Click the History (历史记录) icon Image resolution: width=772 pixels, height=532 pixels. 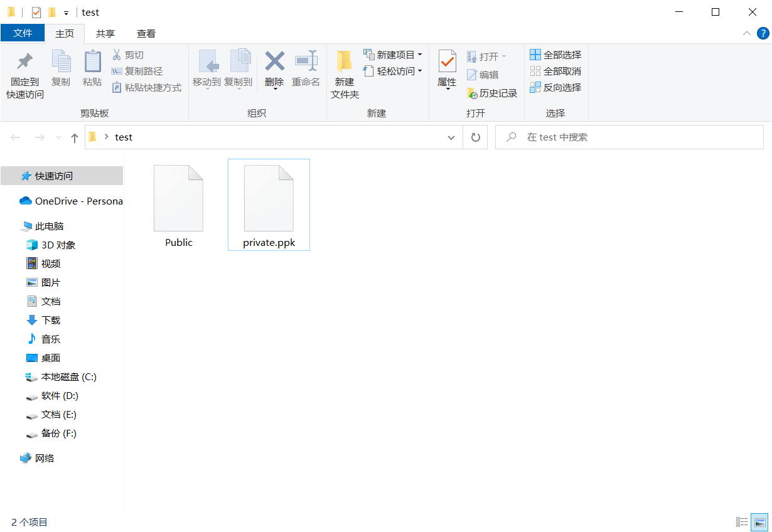click(x=472, y=93)
